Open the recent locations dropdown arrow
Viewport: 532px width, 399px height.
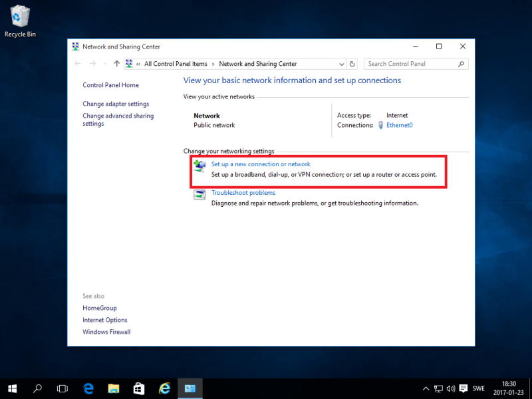(x=105, y=64)
